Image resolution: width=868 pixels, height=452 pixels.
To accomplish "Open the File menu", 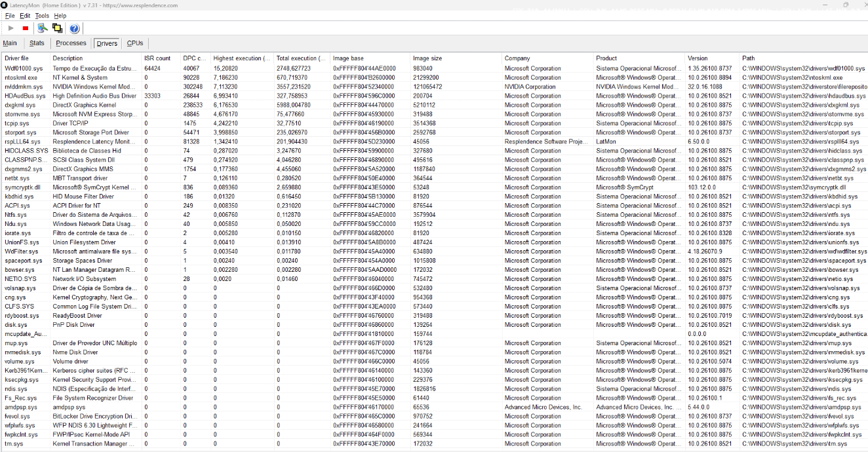I will (x=10, y=16).
